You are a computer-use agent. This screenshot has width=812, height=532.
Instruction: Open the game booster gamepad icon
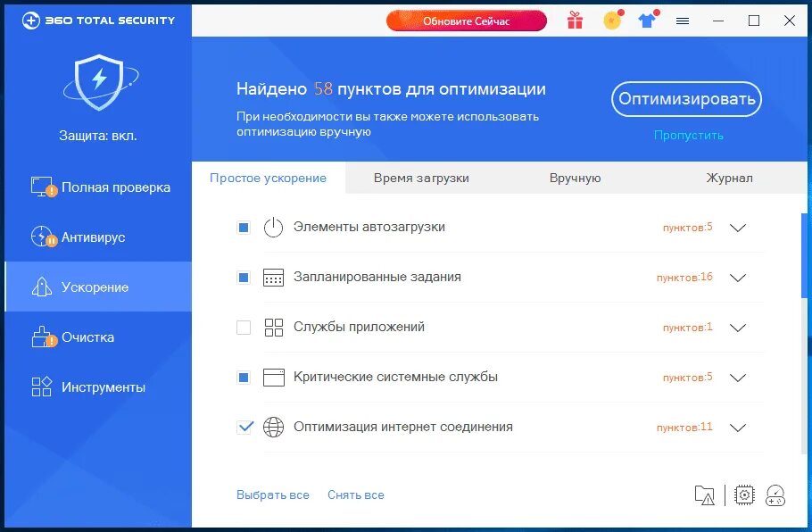(x=775, y=495)
